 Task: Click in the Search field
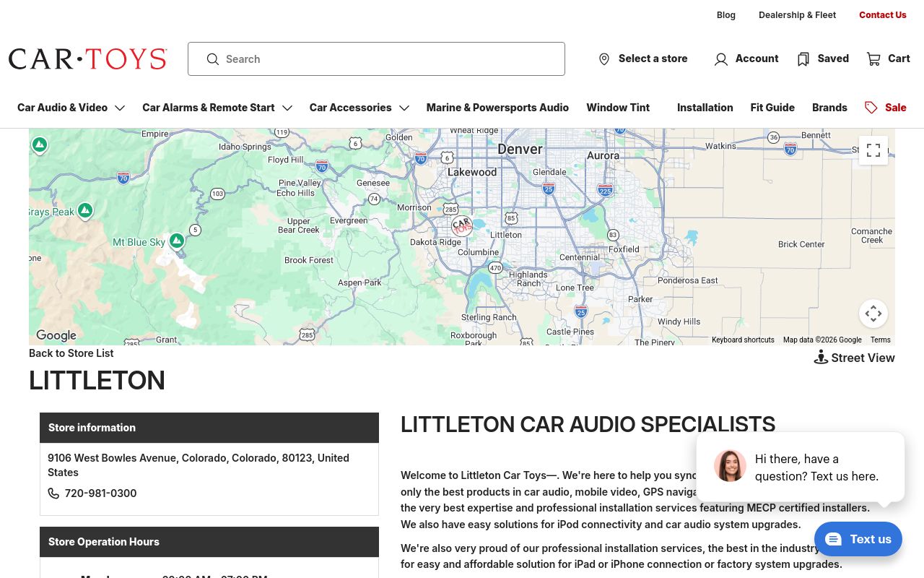pos(376,59)
